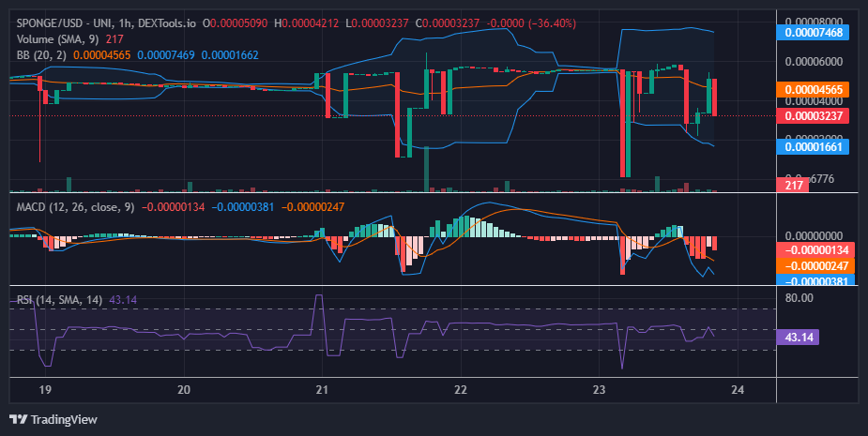The height and width of the screenshot is (436, 868).
Task: Click BB lower value 0.00001662 in legend
Action: (230, 54)
